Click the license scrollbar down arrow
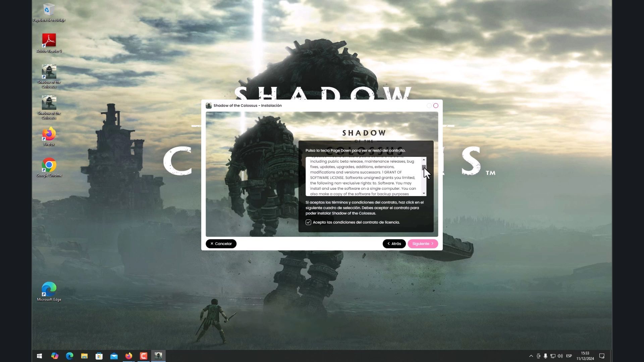644x362 pixels. (x=424, y=193)
